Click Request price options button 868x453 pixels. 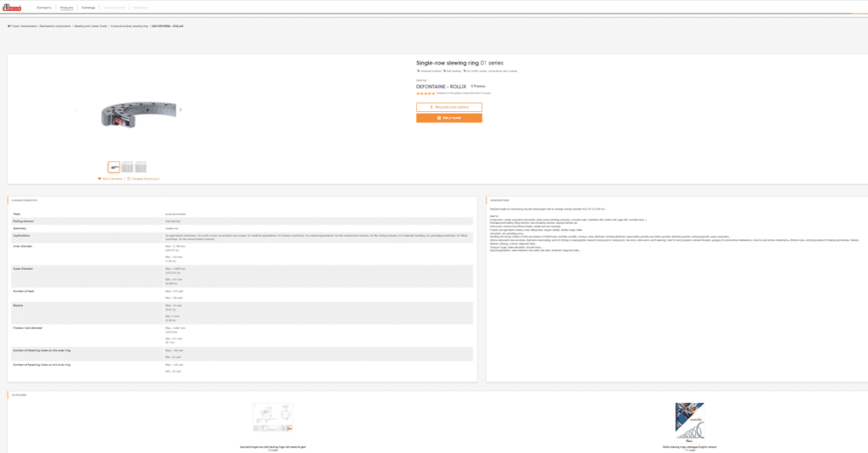[449, 107]
